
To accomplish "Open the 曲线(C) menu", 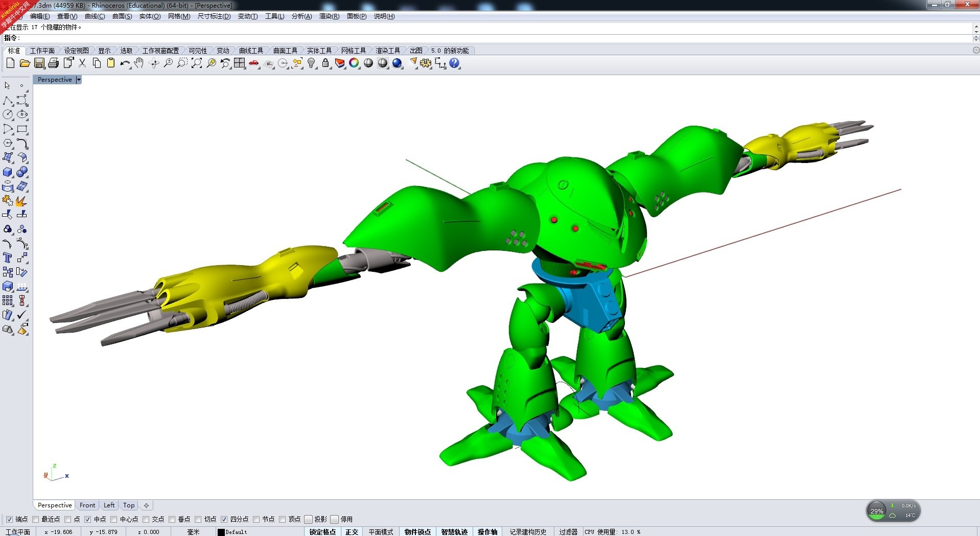I will pos(95,16).
